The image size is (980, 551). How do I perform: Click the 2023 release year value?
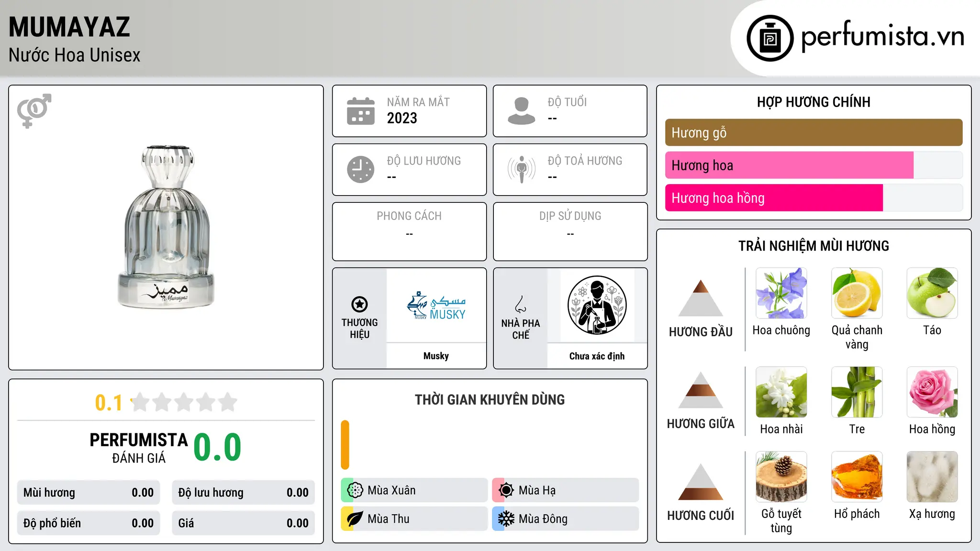402,118
